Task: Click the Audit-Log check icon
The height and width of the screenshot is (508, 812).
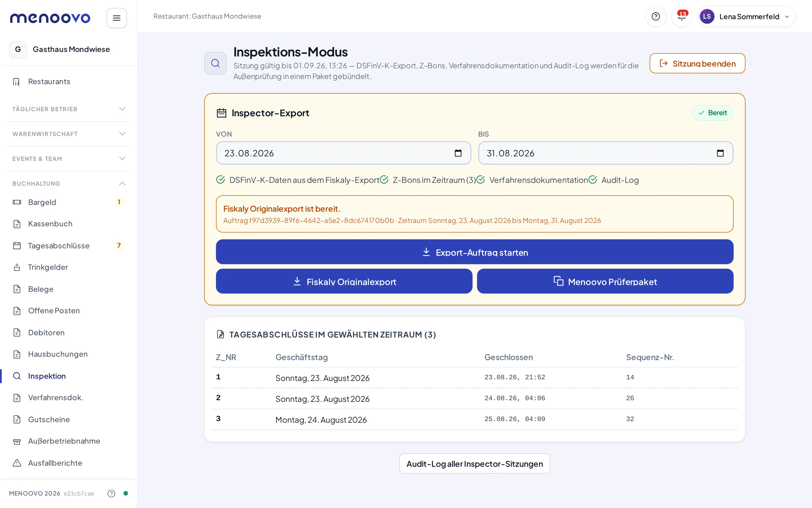Action: pyautogui.click(x=593, y=180)
